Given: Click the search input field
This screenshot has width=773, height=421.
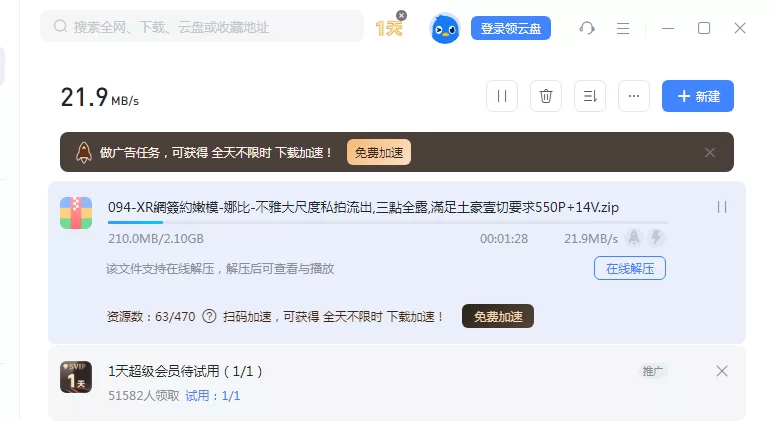Looking at the screenshot, I should [202, 27].
